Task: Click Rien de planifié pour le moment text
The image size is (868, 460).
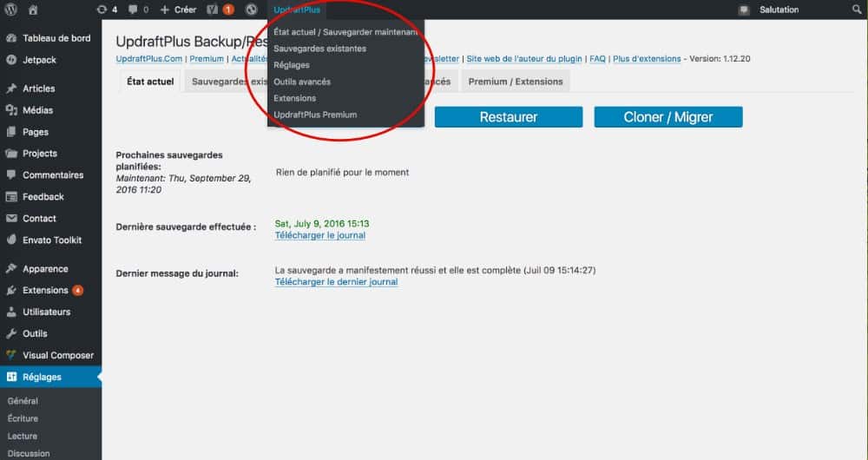Action: [342, 172]
